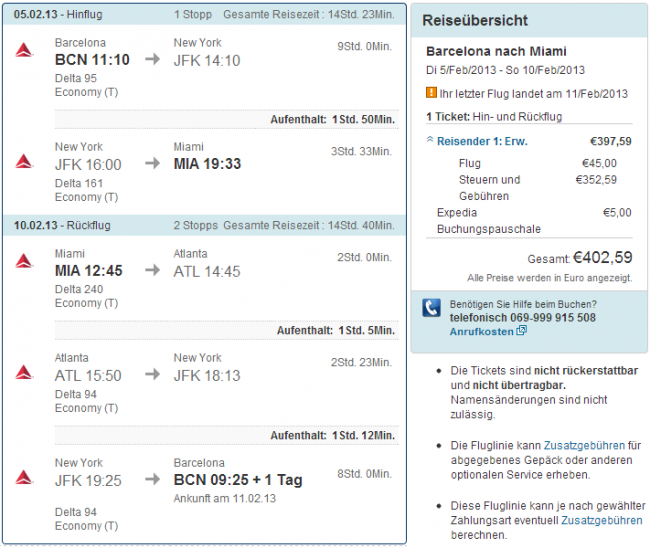Screen dimensions: 650x548
Task: Click Delta logo beside flight Delta 95
Action: point(26,51)
